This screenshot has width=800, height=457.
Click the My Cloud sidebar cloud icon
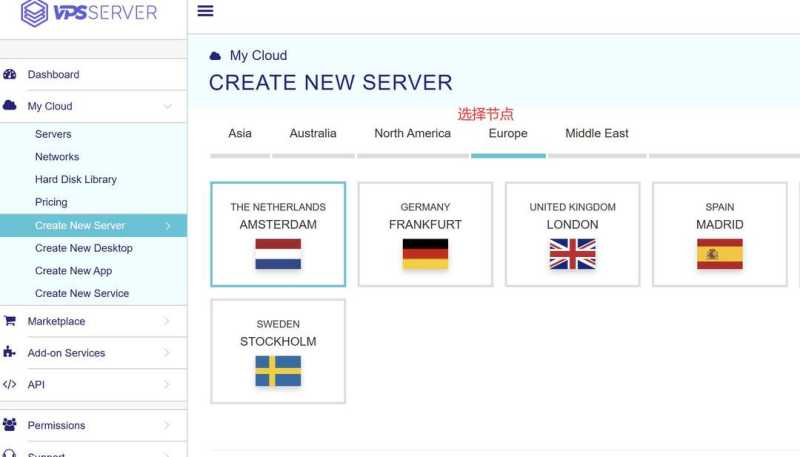[10, 106]
